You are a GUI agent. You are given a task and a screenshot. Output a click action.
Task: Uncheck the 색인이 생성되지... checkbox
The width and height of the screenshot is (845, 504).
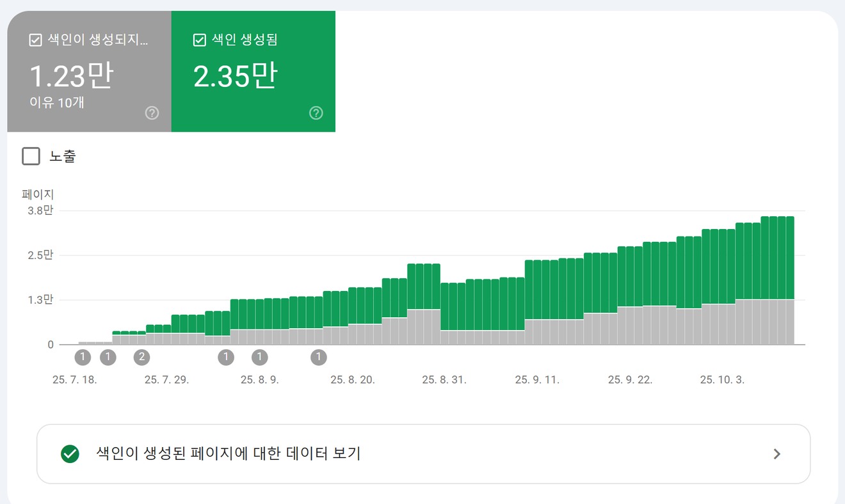[x=36, y=40]
